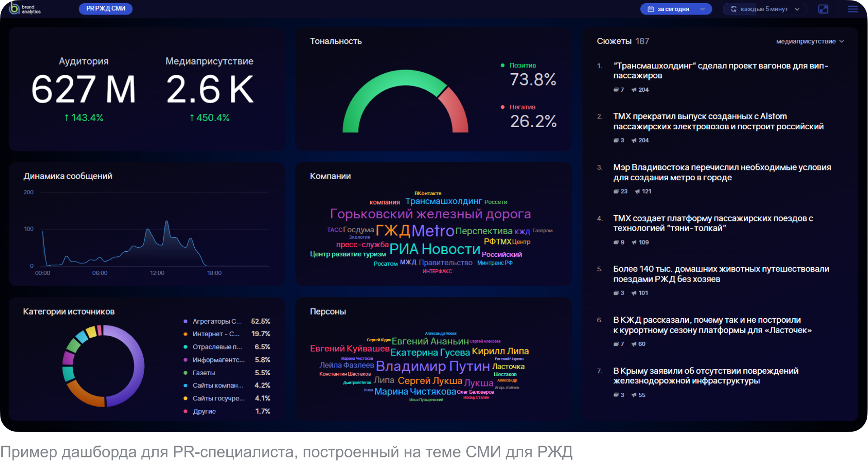868x461 pixels.
Task: Click the peak of message dynamics chart
Action: [167, 221]
